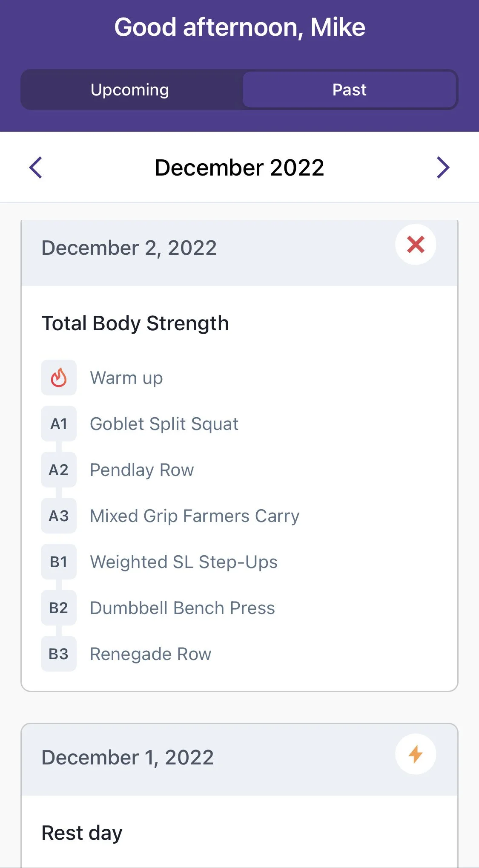The image size is (479, 868).
Task: Tap the A2 exercise badge
Action: 59,470
